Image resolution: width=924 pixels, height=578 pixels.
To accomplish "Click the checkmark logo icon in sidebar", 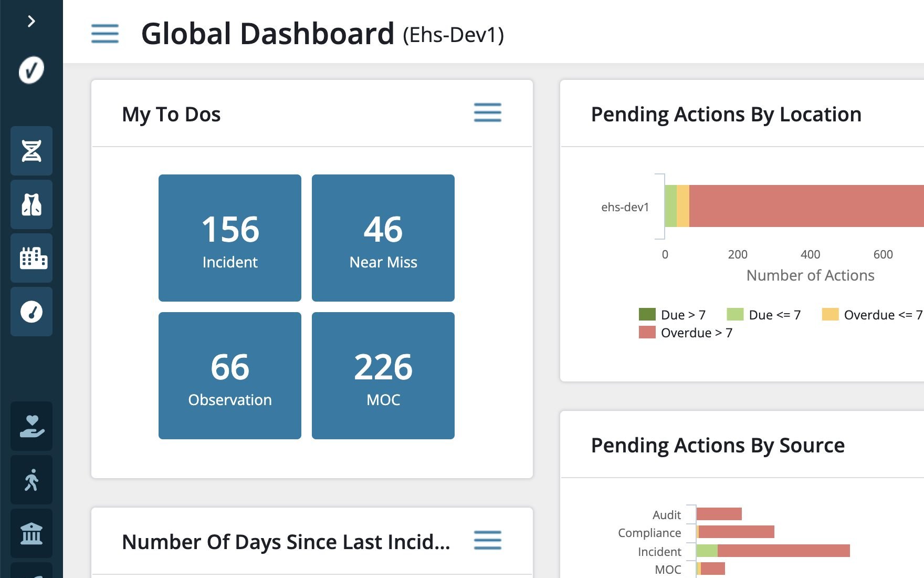I will tap(31, 70).
